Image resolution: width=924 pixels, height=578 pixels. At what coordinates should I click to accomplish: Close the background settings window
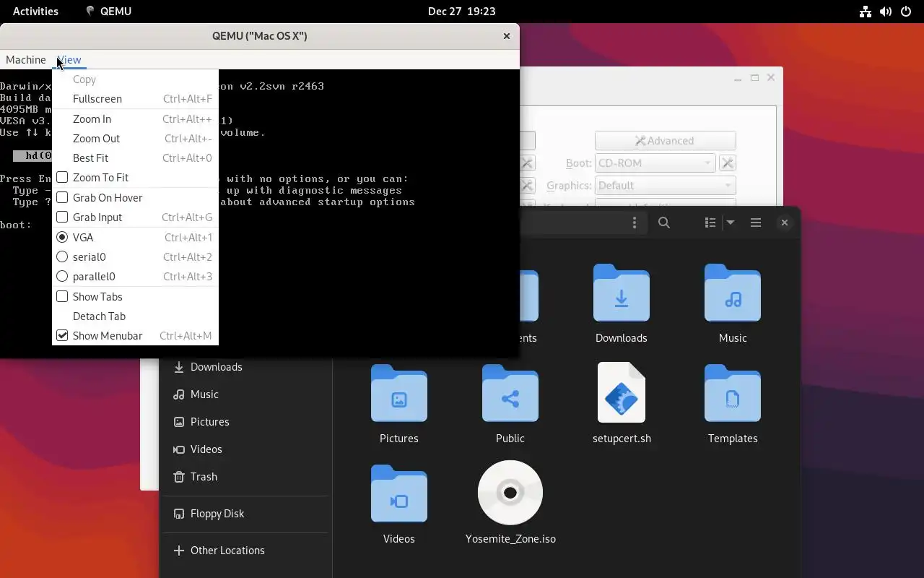click(x=771, y=78)
